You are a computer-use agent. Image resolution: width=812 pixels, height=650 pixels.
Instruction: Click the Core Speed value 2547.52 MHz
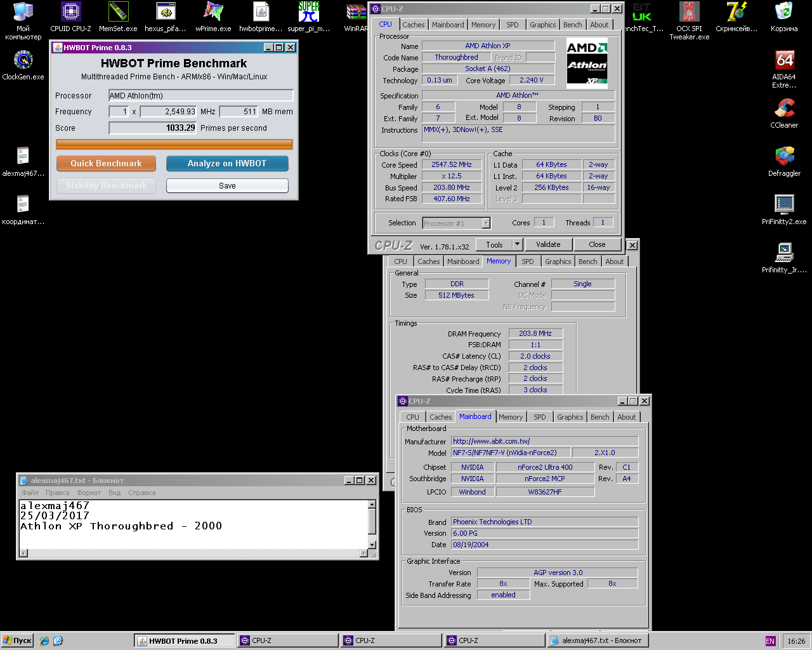452,164
